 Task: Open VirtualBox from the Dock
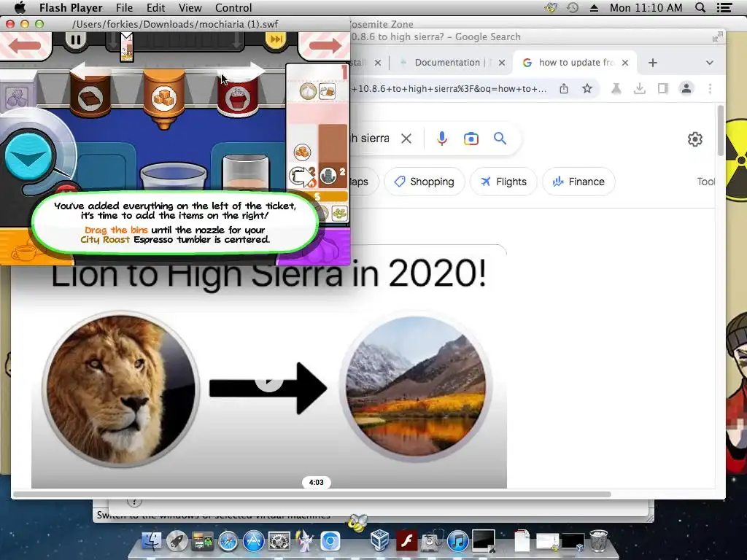pos(380,540)
